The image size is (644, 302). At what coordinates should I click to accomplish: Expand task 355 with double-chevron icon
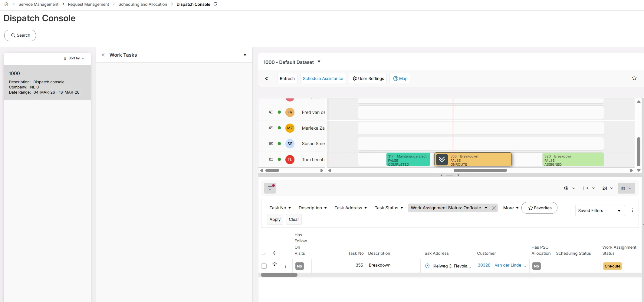pos(442,160)
